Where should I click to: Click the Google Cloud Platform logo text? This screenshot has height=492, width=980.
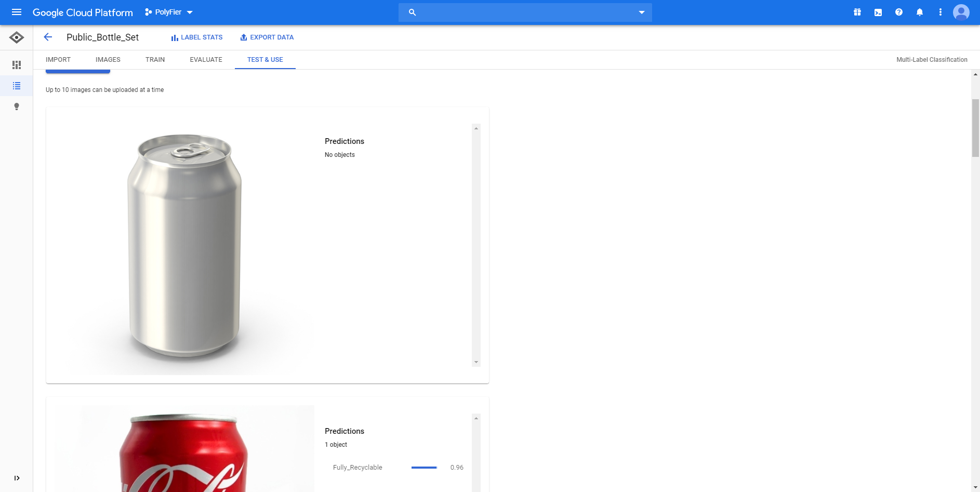[83, 12]
